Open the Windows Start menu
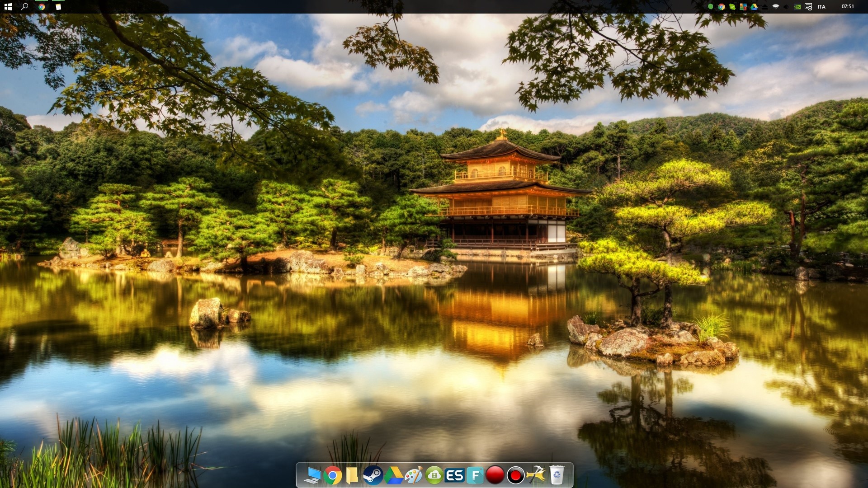Viewport: 868px width, 488px height. pos(8,7)
